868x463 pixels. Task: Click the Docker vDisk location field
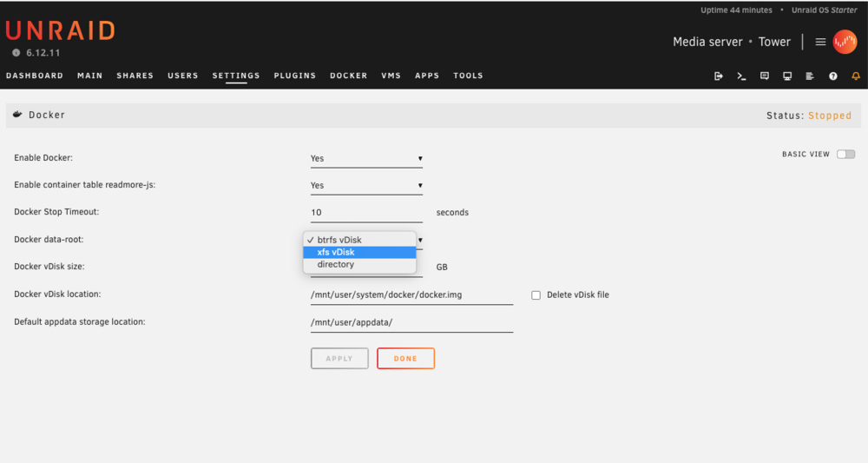[411, 295]
